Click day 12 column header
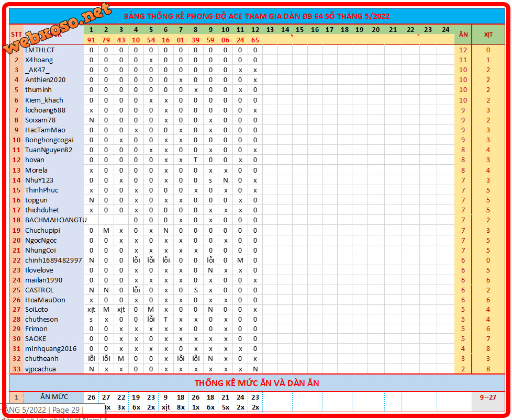The height and width of the screenshot is (420, 512). [x=255, y=30]
